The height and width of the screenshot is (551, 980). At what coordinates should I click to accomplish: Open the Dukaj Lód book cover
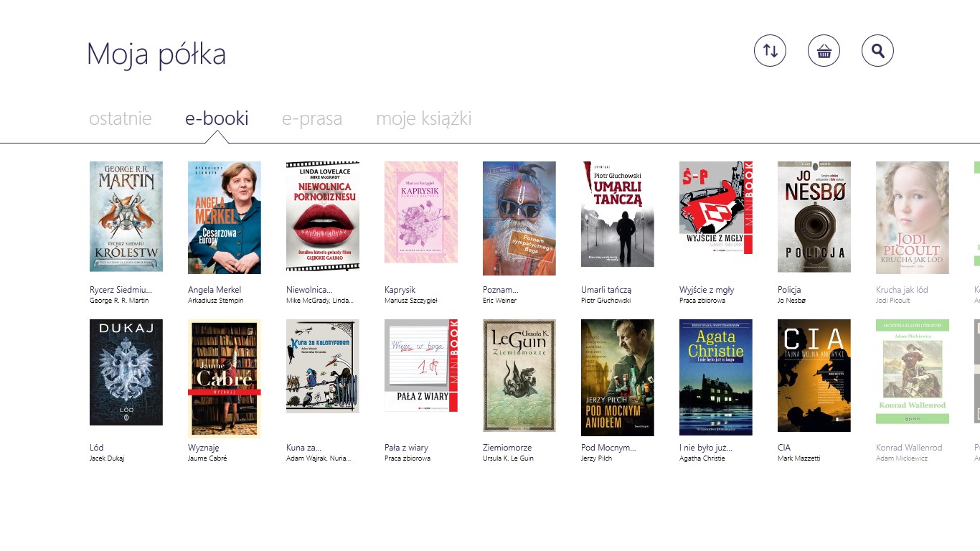(x=126, y=372)
